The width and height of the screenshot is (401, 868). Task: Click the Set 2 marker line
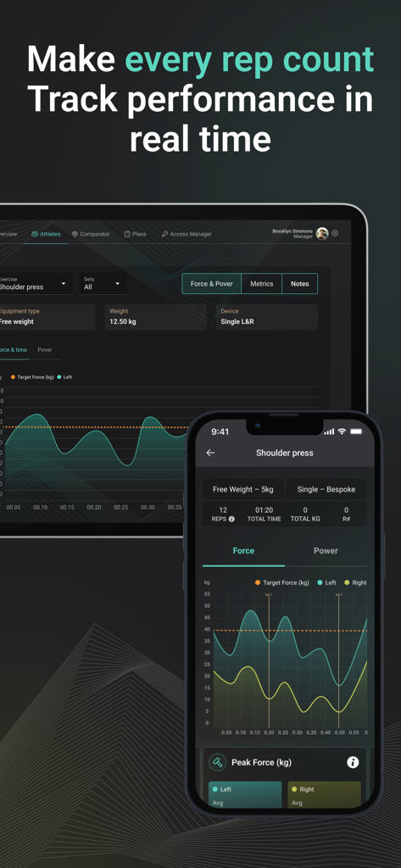pos(338,659)
